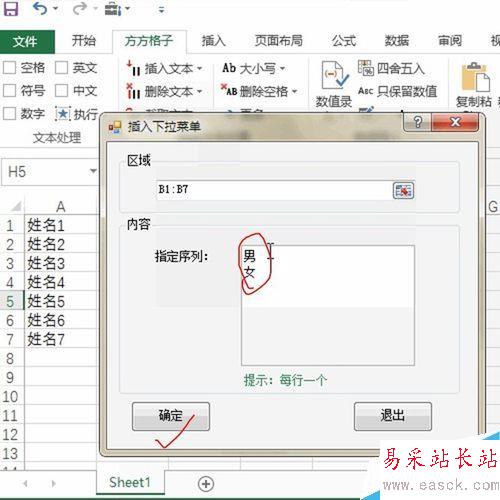Viewport: 500px width, 500px height.
Task: Click the 复制粘 clipboard icon
Action: tap(475, 77)
